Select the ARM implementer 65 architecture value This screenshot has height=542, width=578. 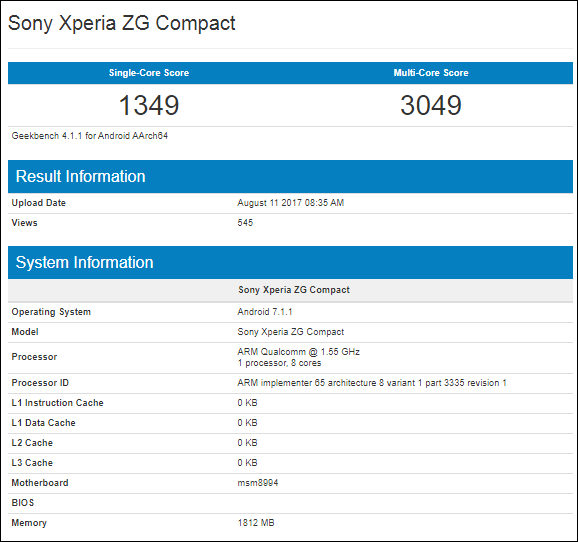pyautogui.click(x=372, y=383)
